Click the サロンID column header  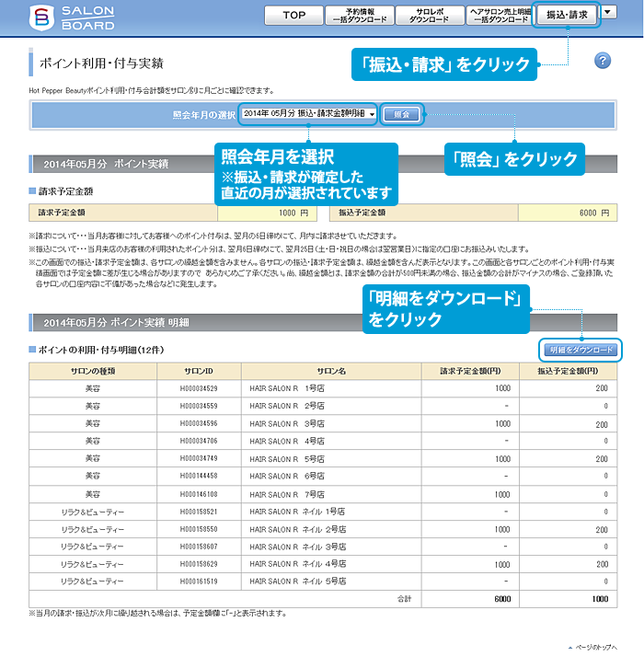(x=198, y=371)
